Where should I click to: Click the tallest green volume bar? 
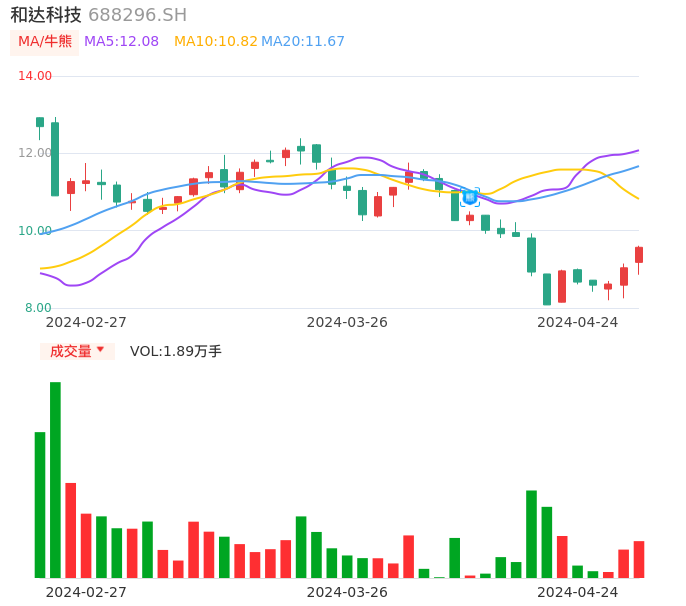pos(55,480)
